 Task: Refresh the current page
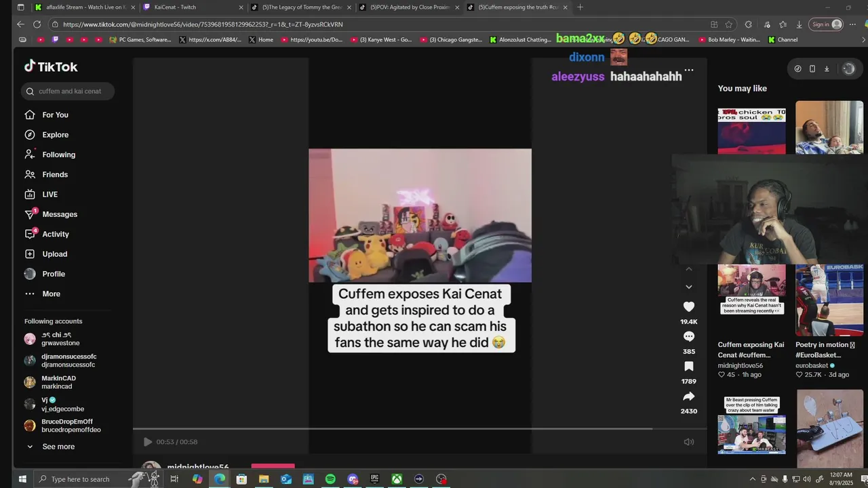(37, 24)
